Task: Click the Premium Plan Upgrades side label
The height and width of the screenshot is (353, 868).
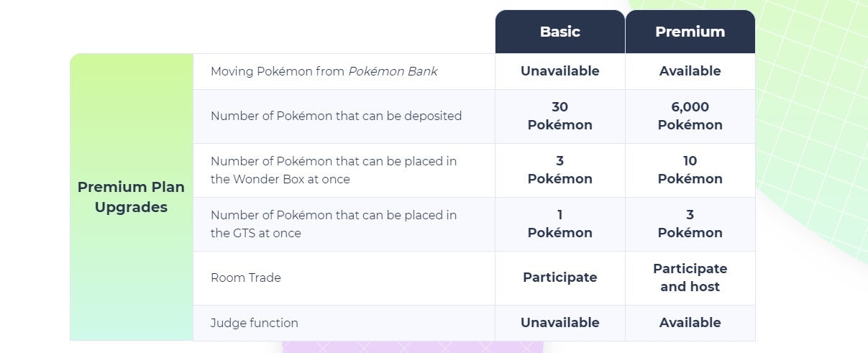Action: click(x=131, y=197)
